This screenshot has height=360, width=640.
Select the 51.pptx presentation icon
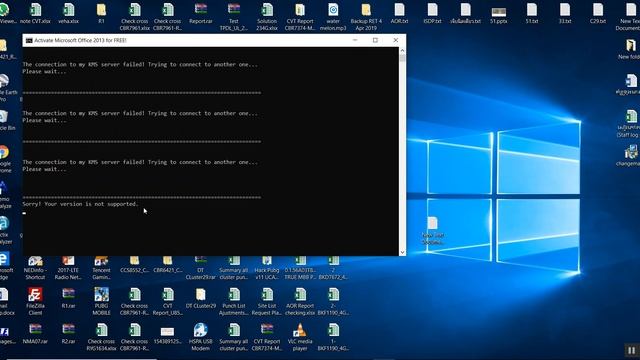coord(498,14)
